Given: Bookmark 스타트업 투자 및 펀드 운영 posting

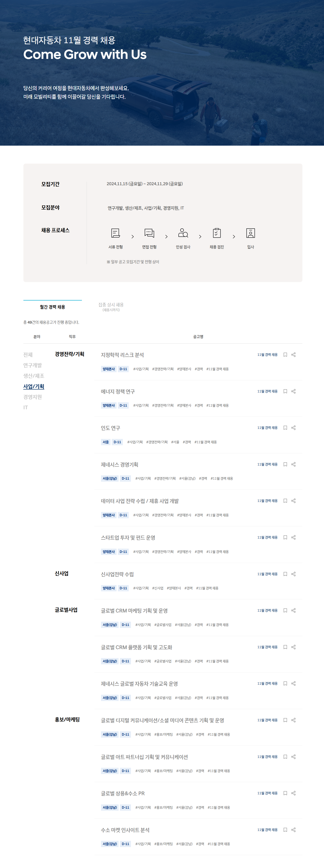Looking at the screenshot, I should tap(285, 537).
